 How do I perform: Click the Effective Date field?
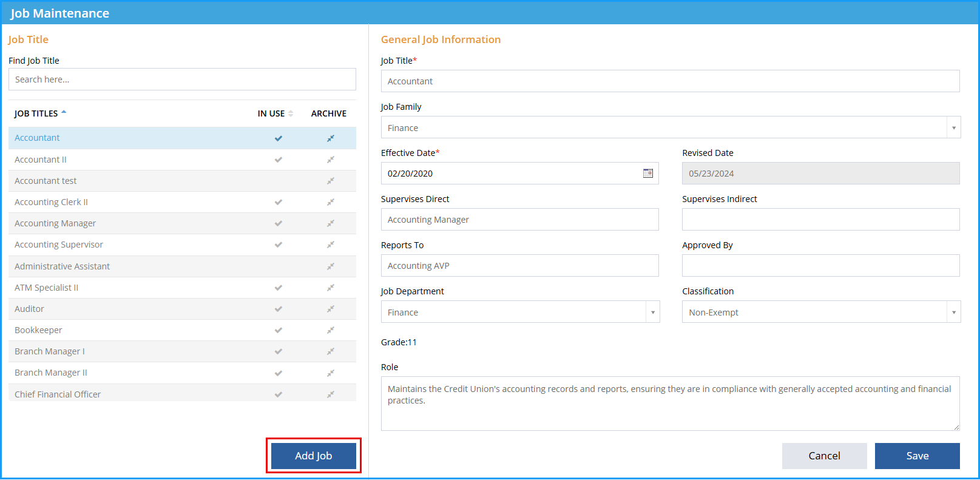[520, 174]
